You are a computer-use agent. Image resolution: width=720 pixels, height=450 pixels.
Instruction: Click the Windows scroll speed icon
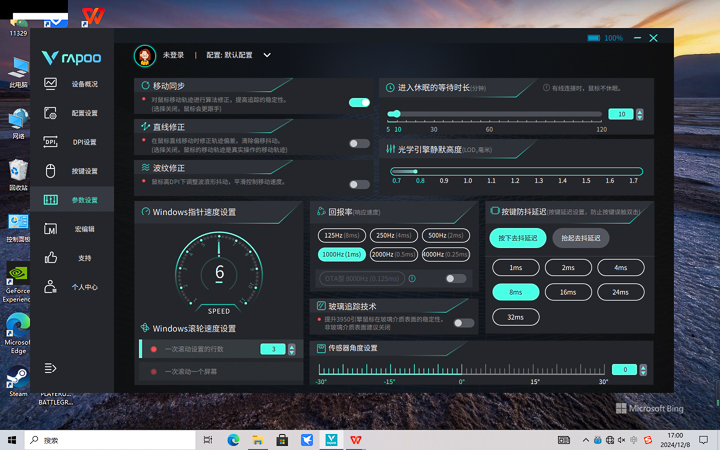click(145, 327)
